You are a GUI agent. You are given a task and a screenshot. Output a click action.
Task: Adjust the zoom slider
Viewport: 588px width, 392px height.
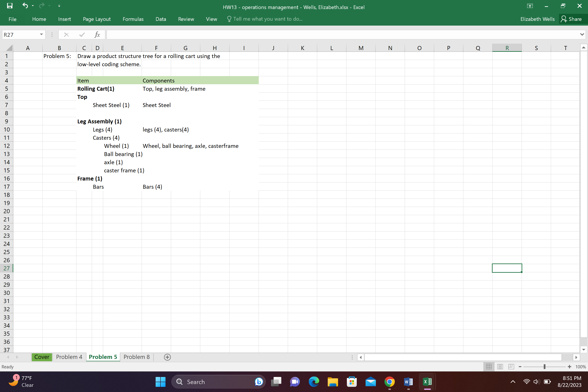[x=544, y=366]
